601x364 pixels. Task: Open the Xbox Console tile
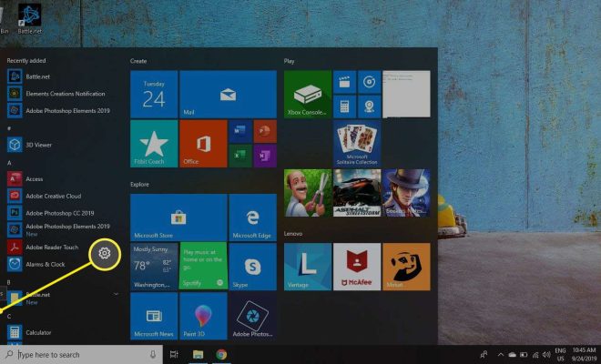308,95
